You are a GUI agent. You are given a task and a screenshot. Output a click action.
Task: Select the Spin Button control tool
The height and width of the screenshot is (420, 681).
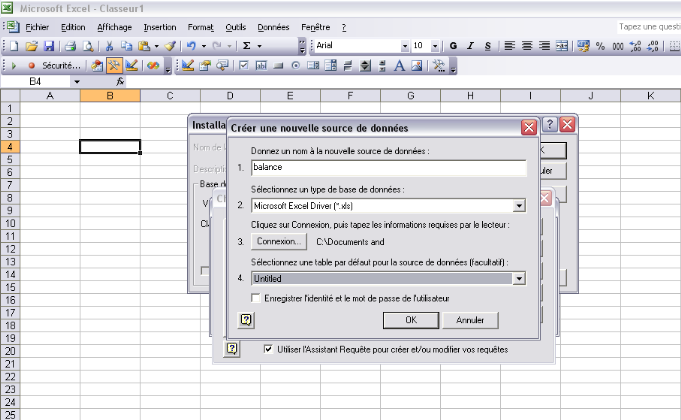click(x=365, y=66)
